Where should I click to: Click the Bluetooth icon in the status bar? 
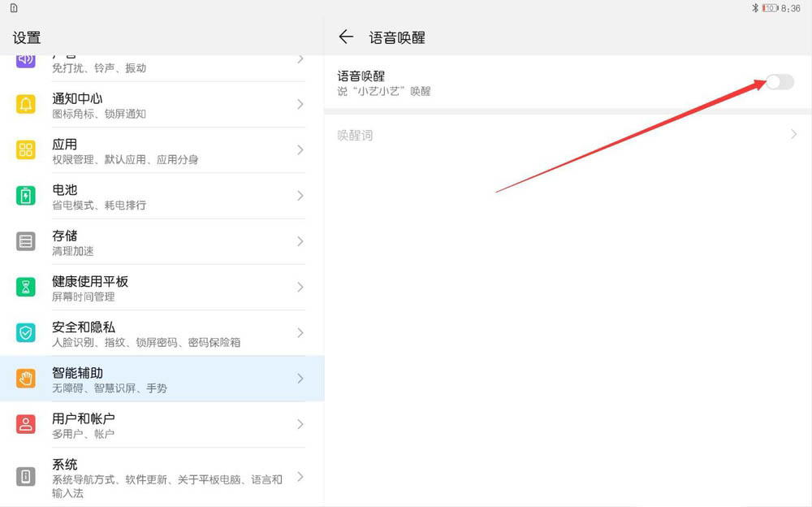(x=757, y=6)
